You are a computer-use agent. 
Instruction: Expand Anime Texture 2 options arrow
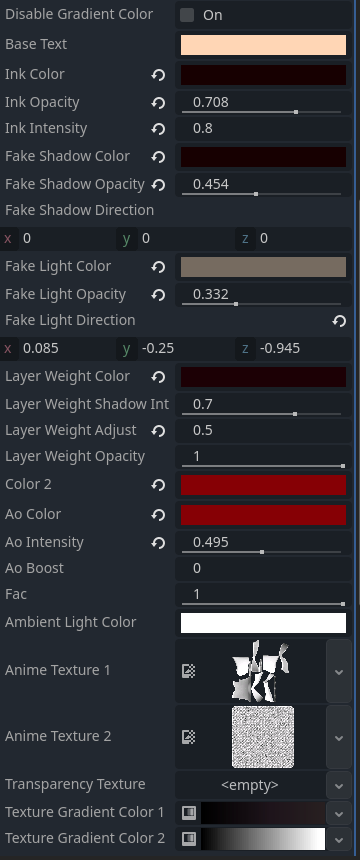[x=339, y=737]
